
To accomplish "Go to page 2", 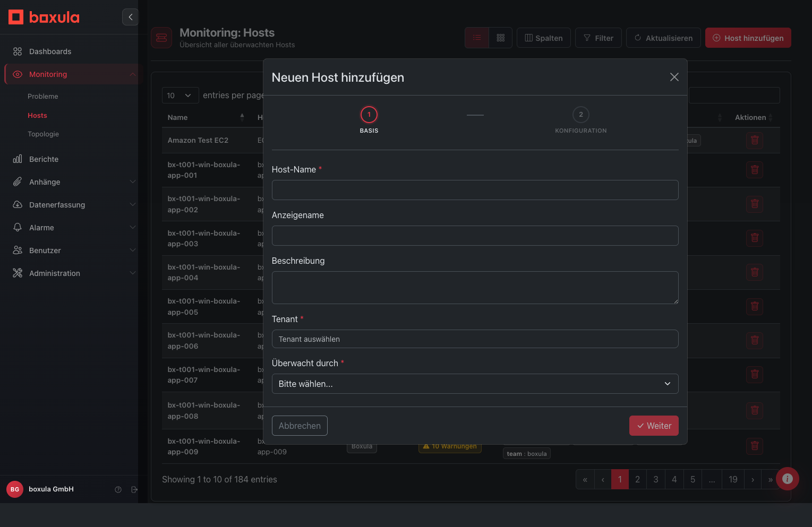I will click(x=637, y=479).
